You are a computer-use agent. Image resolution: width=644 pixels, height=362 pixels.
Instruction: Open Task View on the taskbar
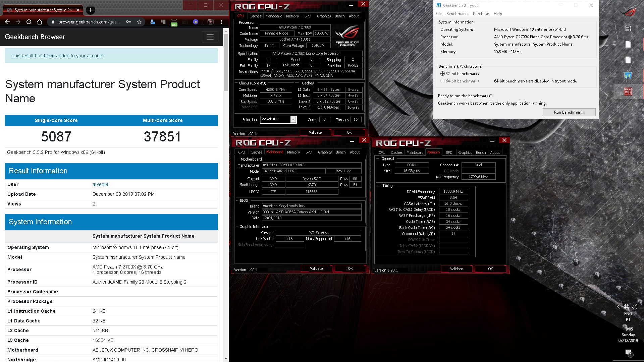(628, 28)
